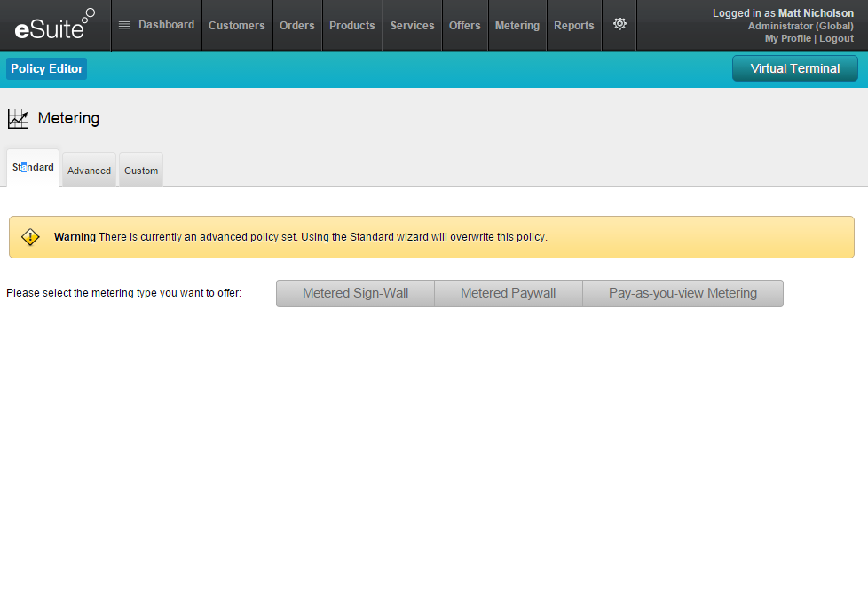The width and height of the screenshot is (868, 595).
Task: Open the Customers menu
Action: [236, 26]
